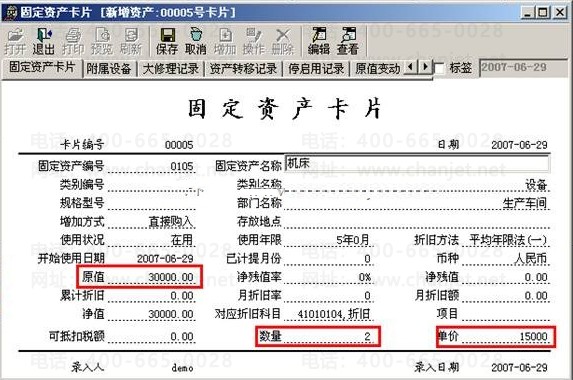This screenshot has height=380, width=573.
Task: Click the 使用年限 value 5年0月
Action: pos(352,240)
